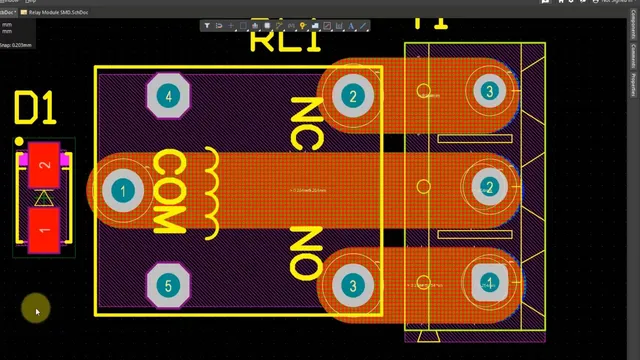Switch to Relay Module SMD.SchDoc tab
The height and width of the screenshot is (360, 640).
pyautogui.click(x=55, y=12)
